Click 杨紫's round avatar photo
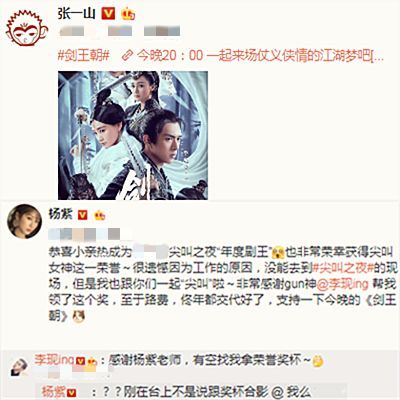Image resolution: width=400 pixels, height=400 pixels. 24,221
